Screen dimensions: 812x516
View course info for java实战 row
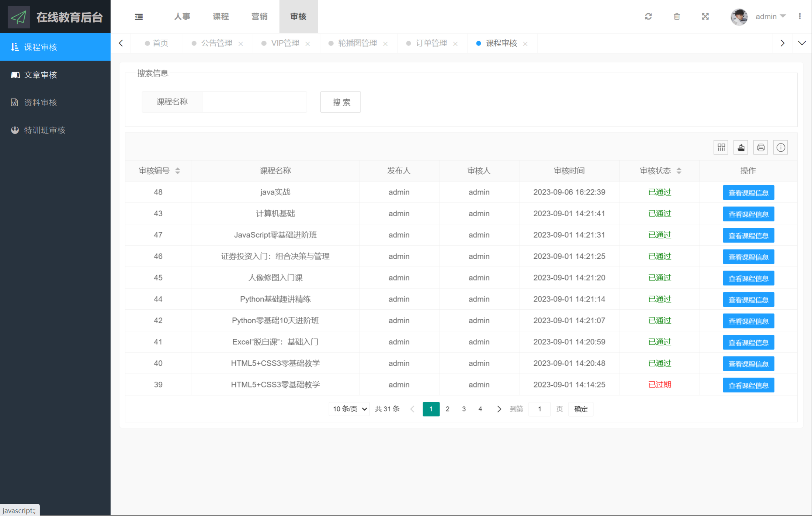(x=748, y=193)
